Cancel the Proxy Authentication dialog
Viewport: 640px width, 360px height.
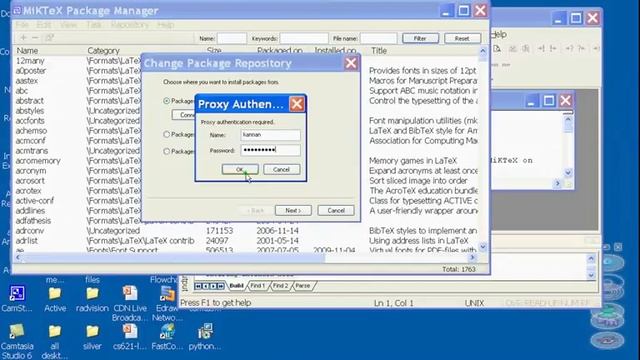click(x=282, y=169)
